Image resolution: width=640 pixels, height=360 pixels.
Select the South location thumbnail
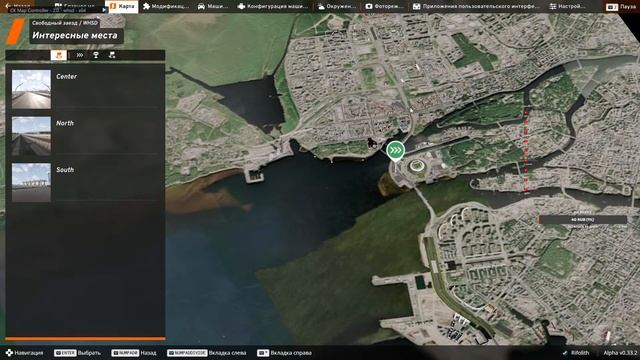(31, 182)
